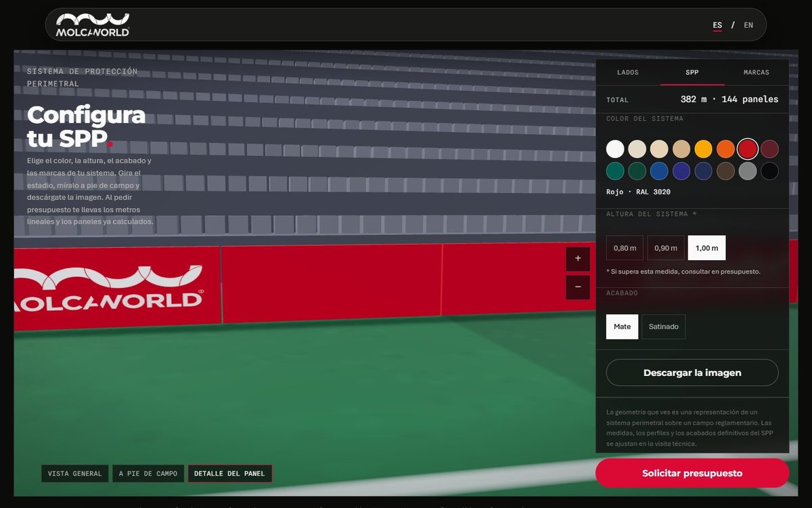Select the pale beige swatch left of tan

click(x=659, y=149)
